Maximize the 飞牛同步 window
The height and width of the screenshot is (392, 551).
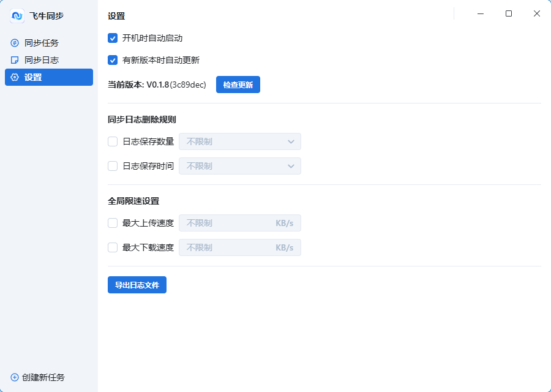point(508,13)
